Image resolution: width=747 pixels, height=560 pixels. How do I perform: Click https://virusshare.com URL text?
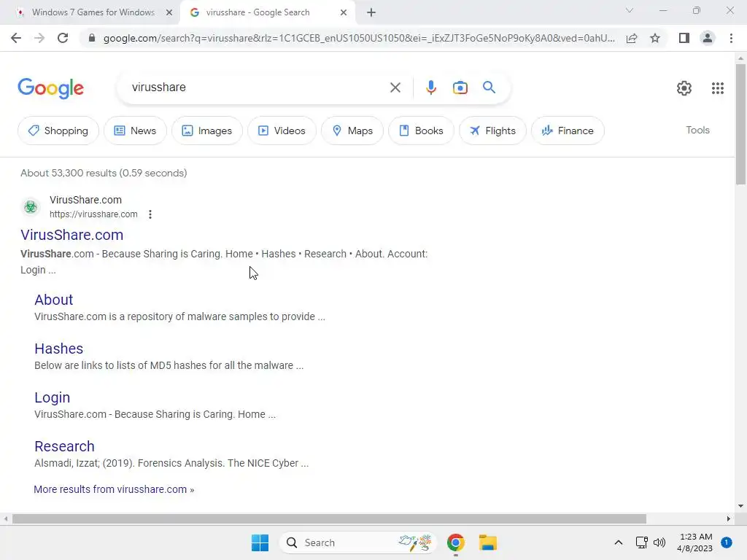pyautogui.click(x=93, y=214)
